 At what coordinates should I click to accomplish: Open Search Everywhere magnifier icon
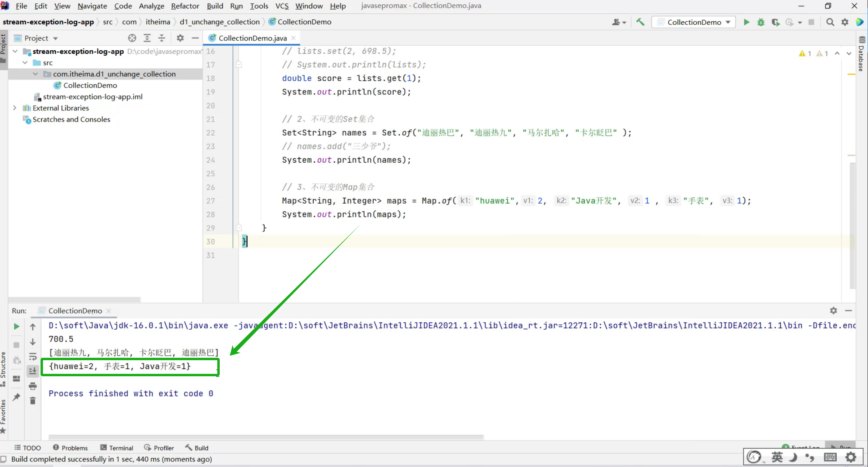pos(830,22)
